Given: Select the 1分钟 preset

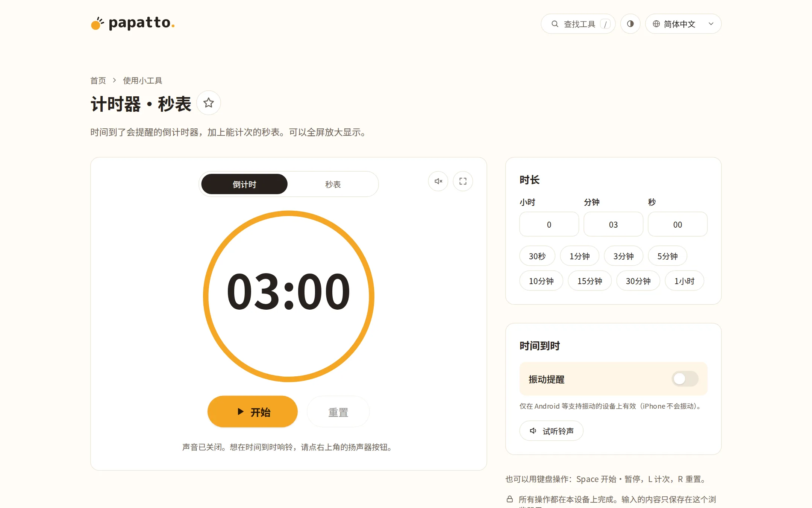Looking at the screenshot, I should [x=579, y=256].
